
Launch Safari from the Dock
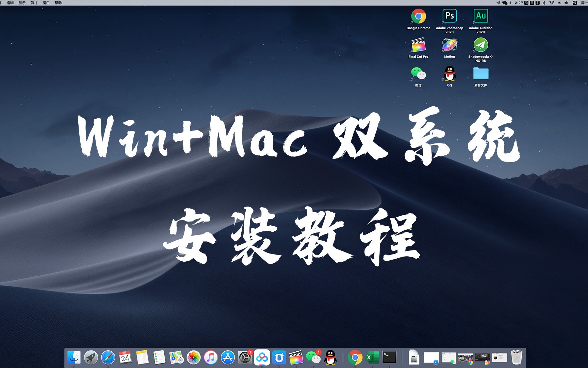108,357
